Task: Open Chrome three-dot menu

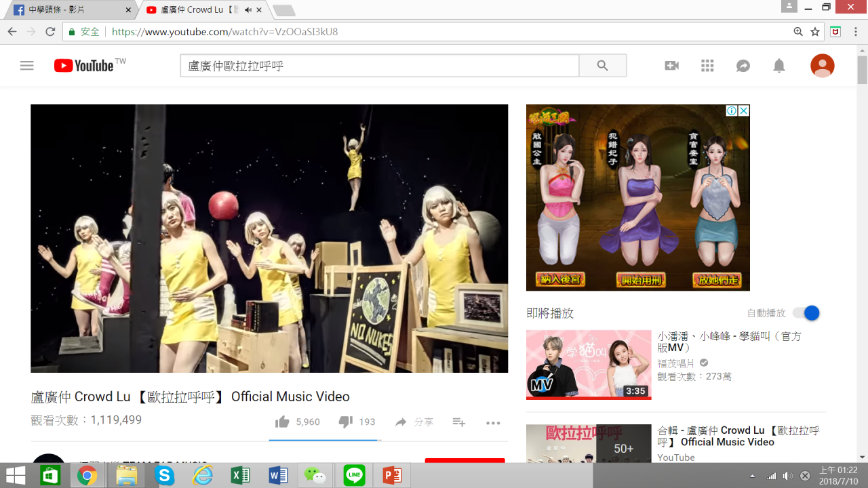Action: pos(856,32)
